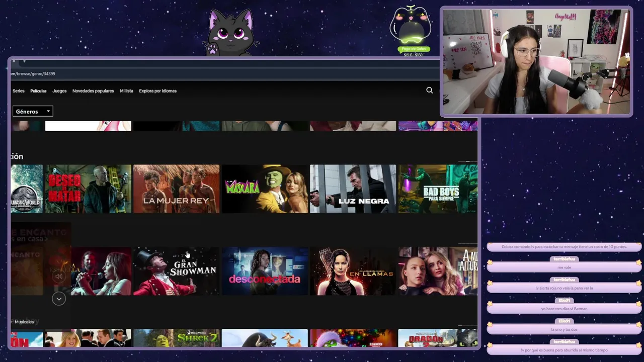Open El Gran Showman movie

pyautogui.click(x=176, y=271)
